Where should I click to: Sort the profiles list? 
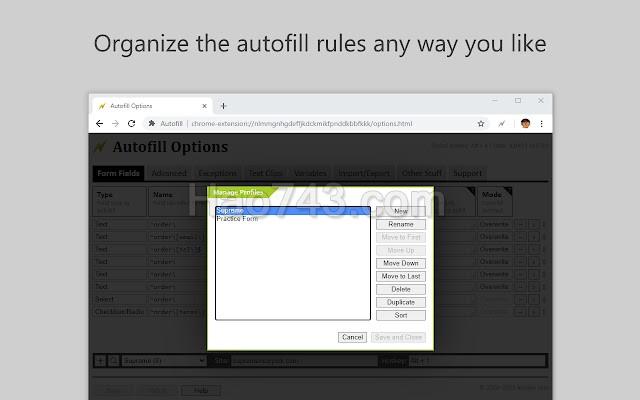pyautogui.click(x=401, y=316)
